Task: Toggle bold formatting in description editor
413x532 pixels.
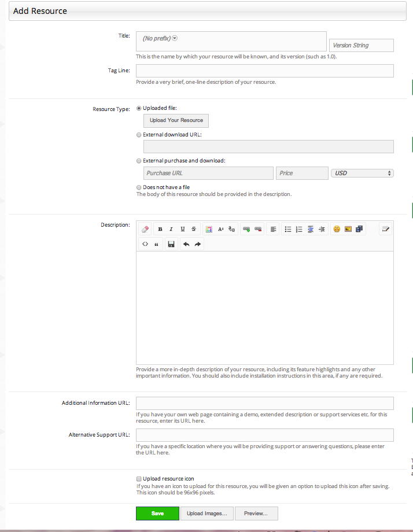Action: point(160,229)
